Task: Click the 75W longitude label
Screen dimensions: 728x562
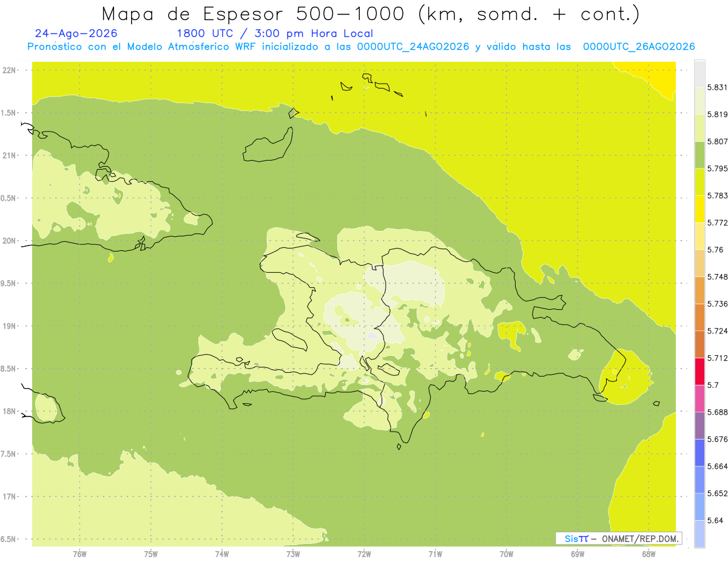Action: (151, 554)
